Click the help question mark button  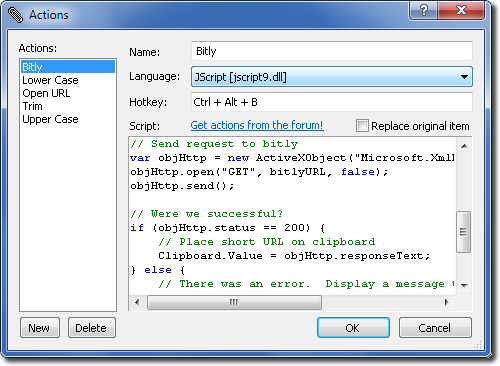[x=423, y=10]
